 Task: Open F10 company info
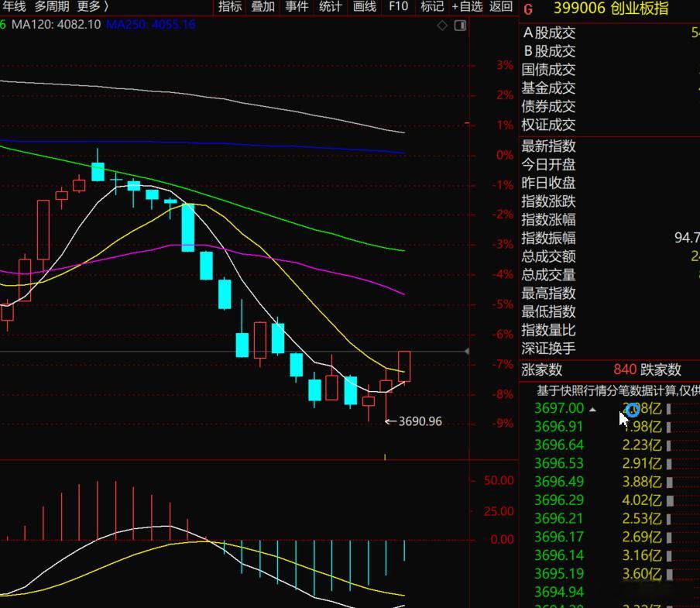(398, 7)
